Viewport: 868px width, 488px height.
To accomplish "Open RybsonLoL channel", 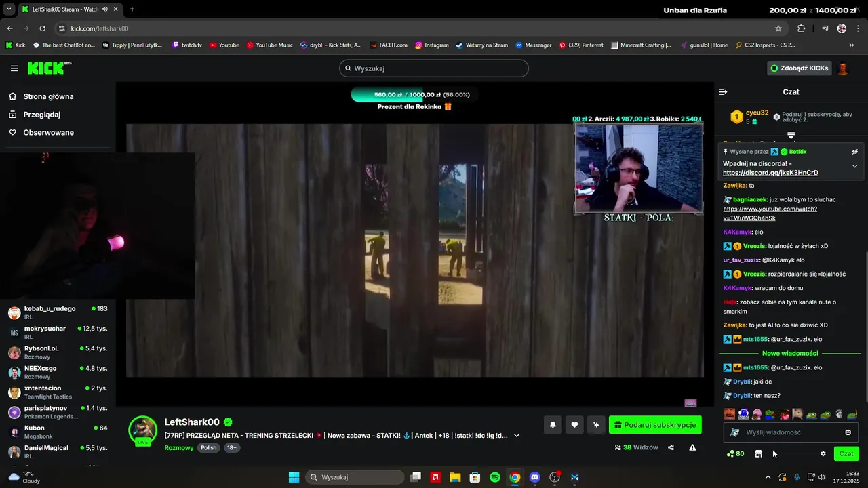I will (x=58, y=352).
